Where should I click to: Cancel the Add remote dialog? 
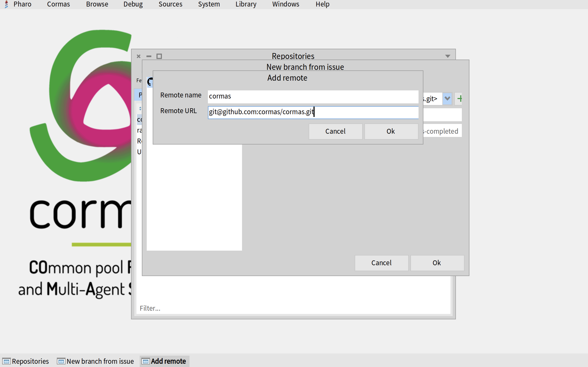pos(335,132)
